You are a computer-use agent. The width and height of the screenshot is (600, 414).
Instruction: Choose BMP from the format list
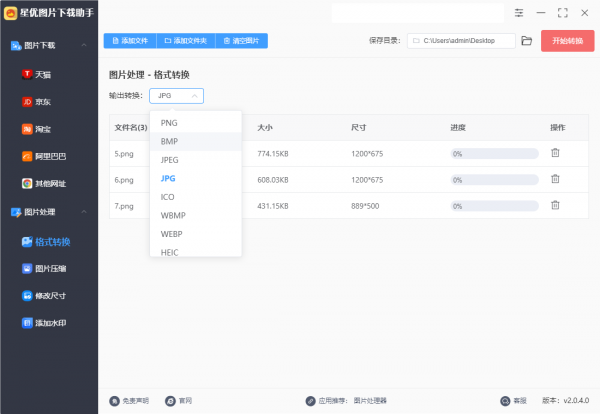(196, 142)
